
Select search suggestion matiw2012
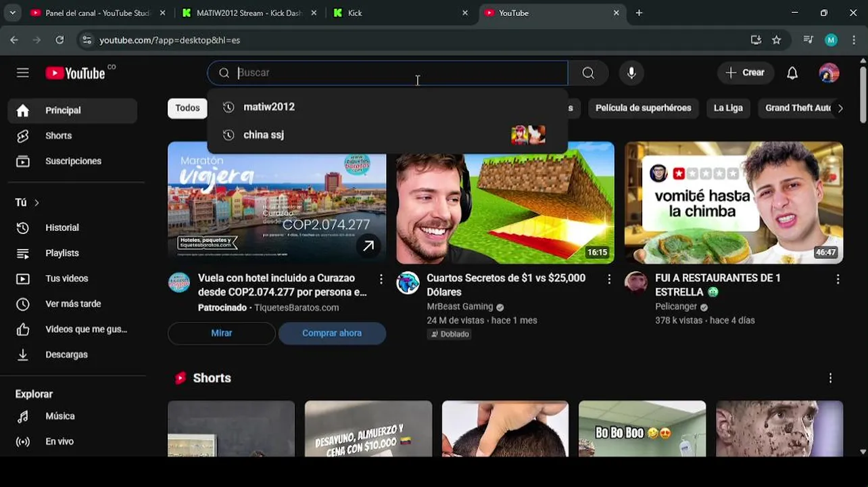387,107
